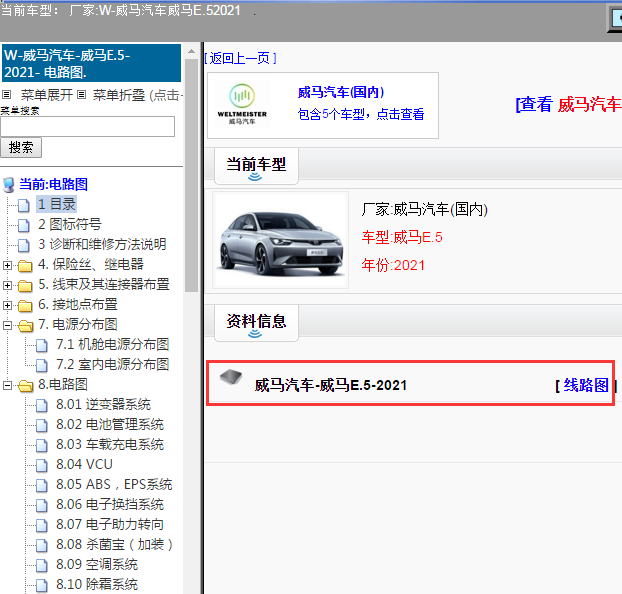Expand the 5. 线束及其连接器布置 folder

pos(7,285)
